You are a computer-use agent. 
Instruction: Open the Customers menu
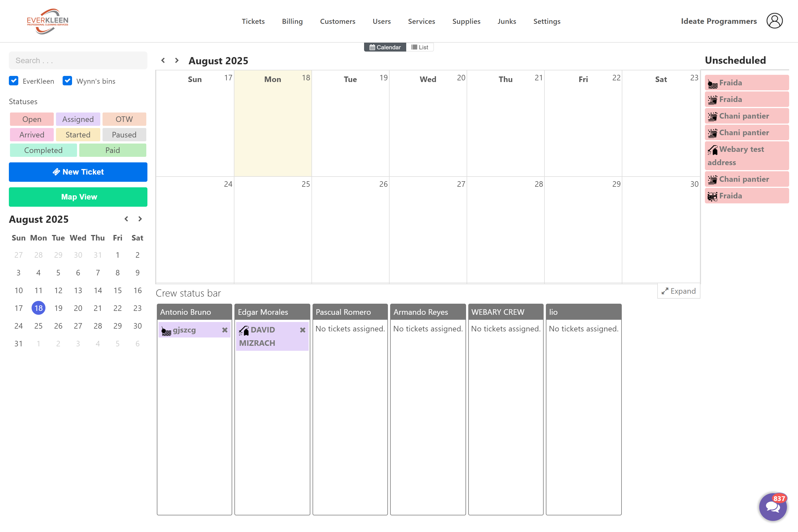337,21
